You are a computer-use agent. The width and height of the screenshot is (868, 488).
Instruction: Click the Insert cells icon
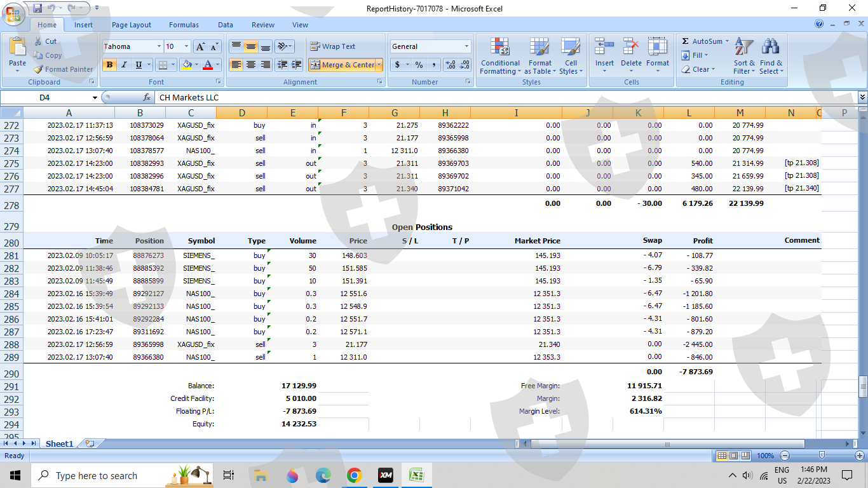(x=604, y=48)
